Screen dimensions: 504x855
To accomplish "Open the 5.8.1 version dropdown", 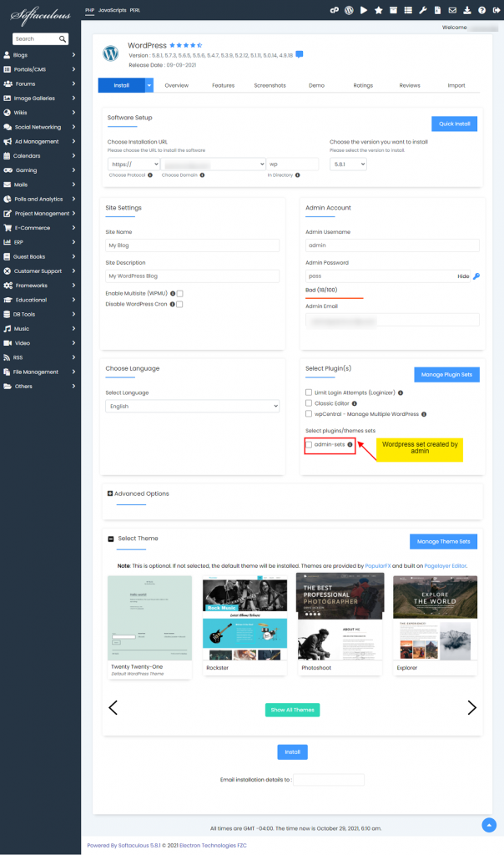I will 348,164.
